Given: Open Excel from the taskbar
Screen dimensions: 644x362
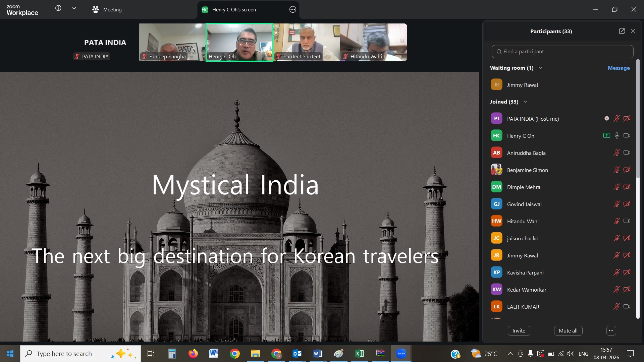Looking at the screenshot, I should [x=360, y=353].
